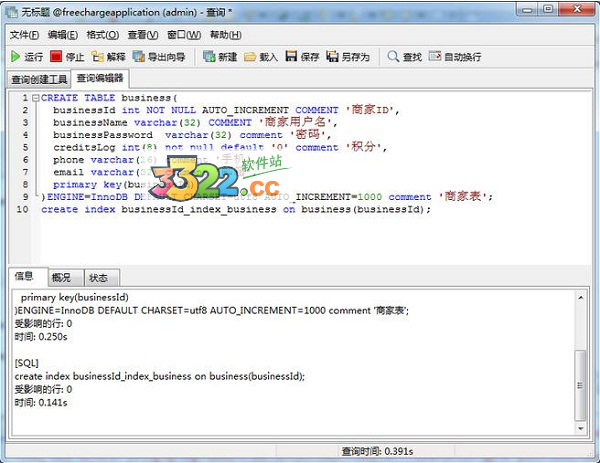Image resolution: width=600 pixels, height=463 pixels.
Task: Switch to the 概况 results tab
Action: 62,278
